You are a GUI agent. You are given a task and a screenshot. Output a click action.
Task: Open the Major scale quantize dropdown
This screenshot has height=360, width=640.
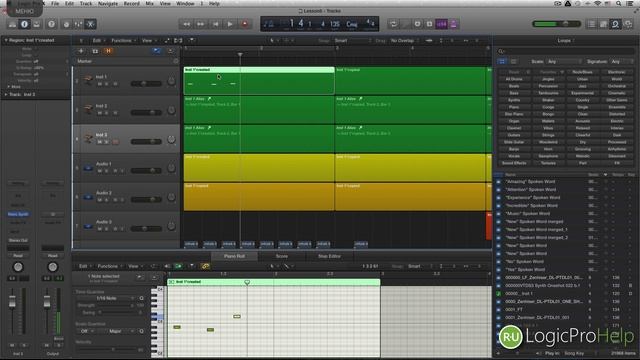(x=118, y=331)
